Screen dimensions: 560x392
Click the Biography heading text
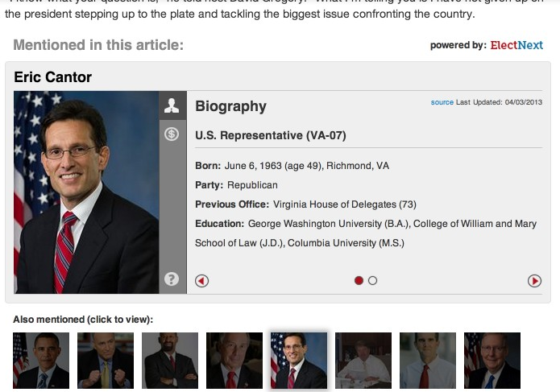[230, 106]
